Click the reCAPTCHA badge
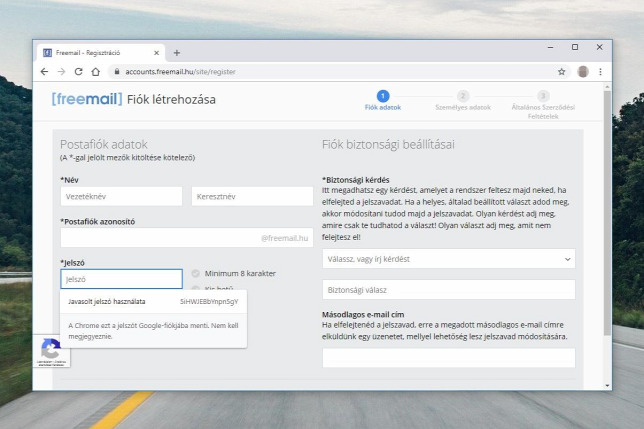 pos(51,351)
